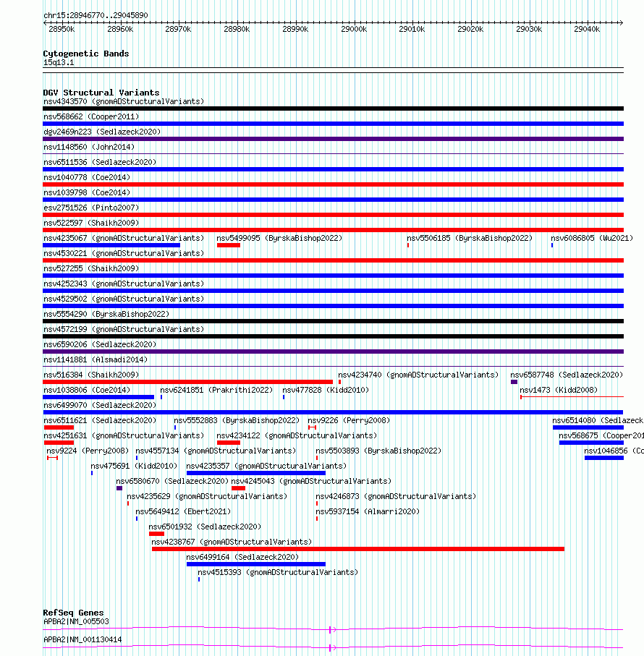
Task: Click the red bar under nsv6511621
Action: tap(59, 427)
